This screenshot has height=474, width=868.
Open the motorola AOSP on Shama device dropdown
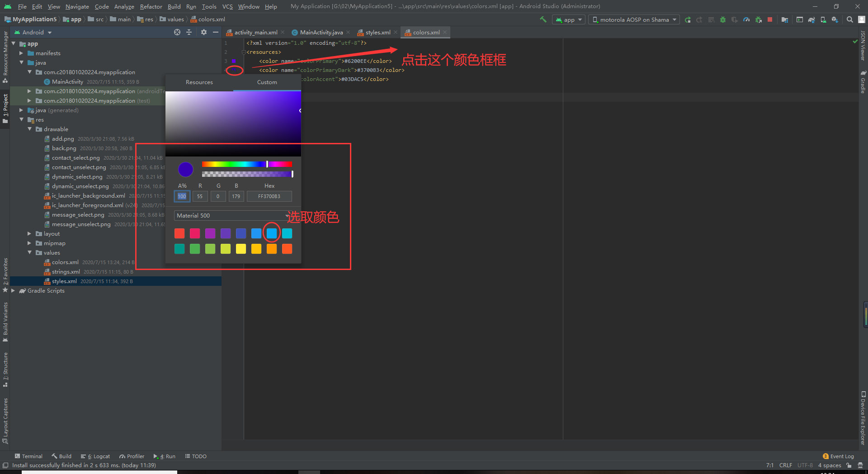coord(633,19)
